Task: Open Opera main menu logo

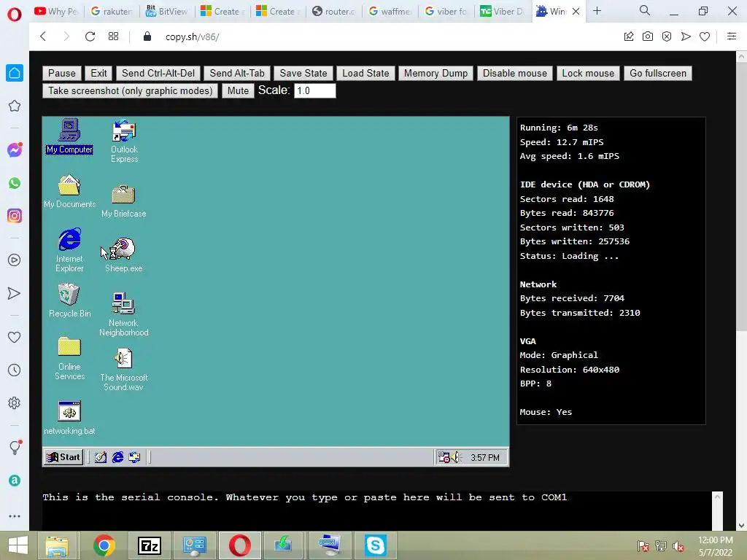Action: [x=15, y=15]
